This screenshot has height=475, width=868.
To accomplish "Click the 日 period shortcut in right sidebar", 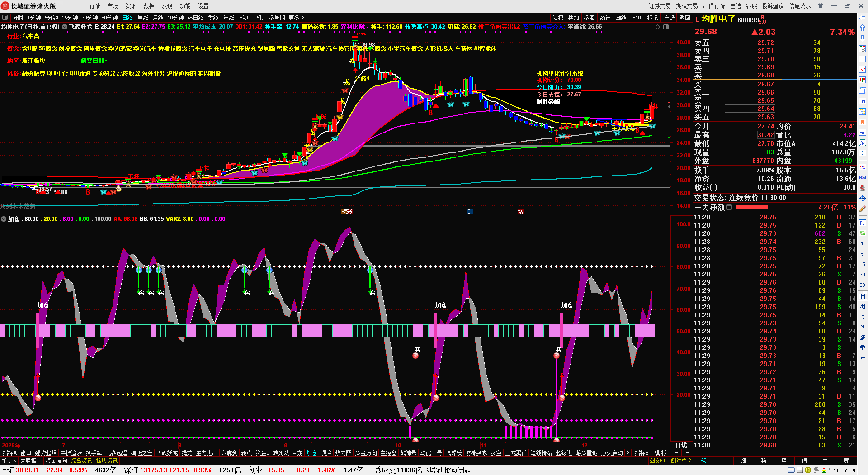I will click(x=863, y=296).
